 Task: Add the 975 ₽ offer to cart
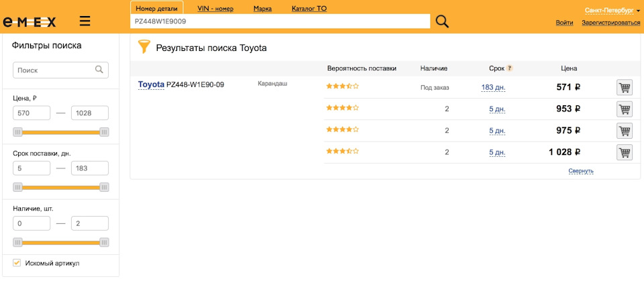625,131
